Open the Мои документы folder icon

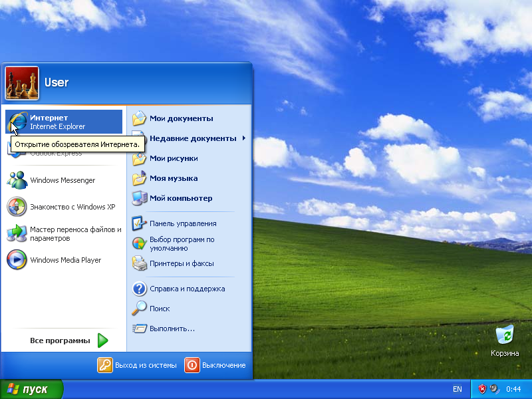pos(139,118)
